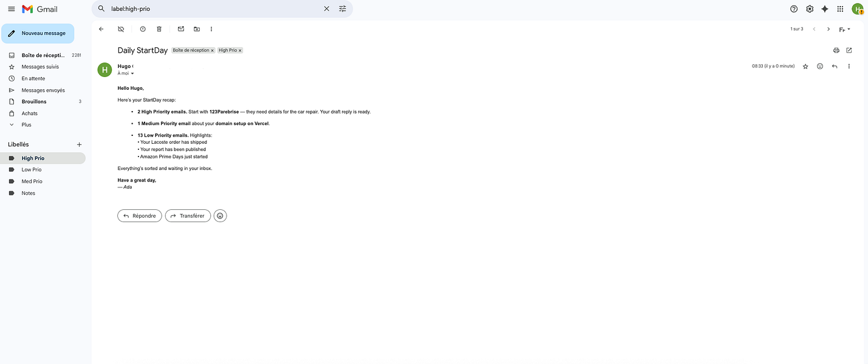Open the Gemini sparkle icon

(825, 9)
